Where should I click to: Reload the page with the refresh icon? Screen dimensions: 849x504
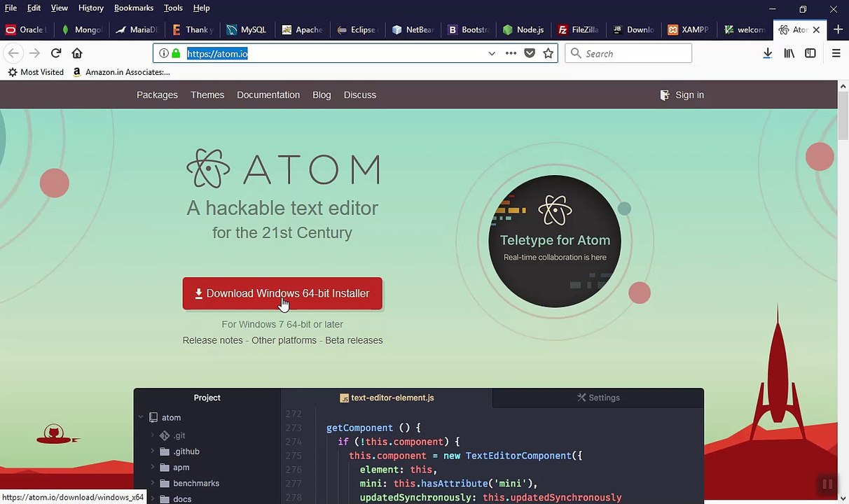click(x=56, y=53)
